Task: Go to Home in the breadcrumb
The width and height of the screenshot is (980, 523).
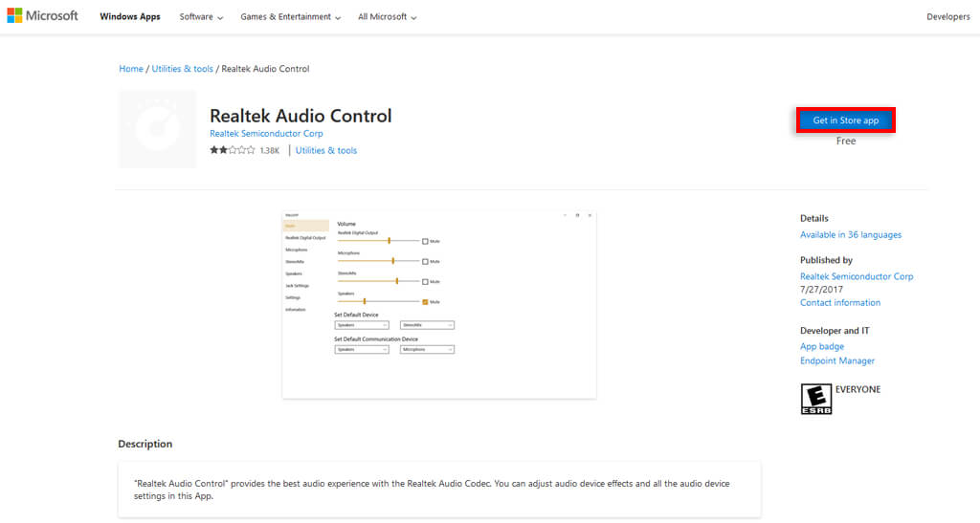Action: coord(131,69)
